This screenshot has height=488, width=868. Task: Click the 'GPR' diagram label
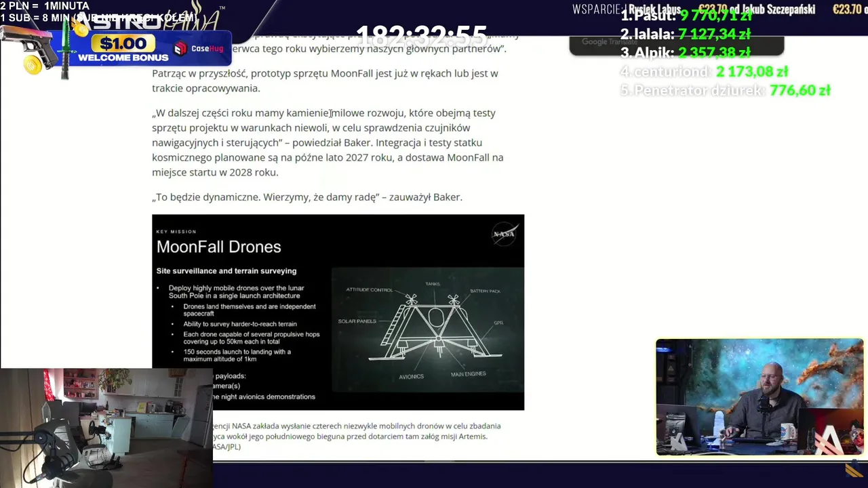(x=498, y=323)
